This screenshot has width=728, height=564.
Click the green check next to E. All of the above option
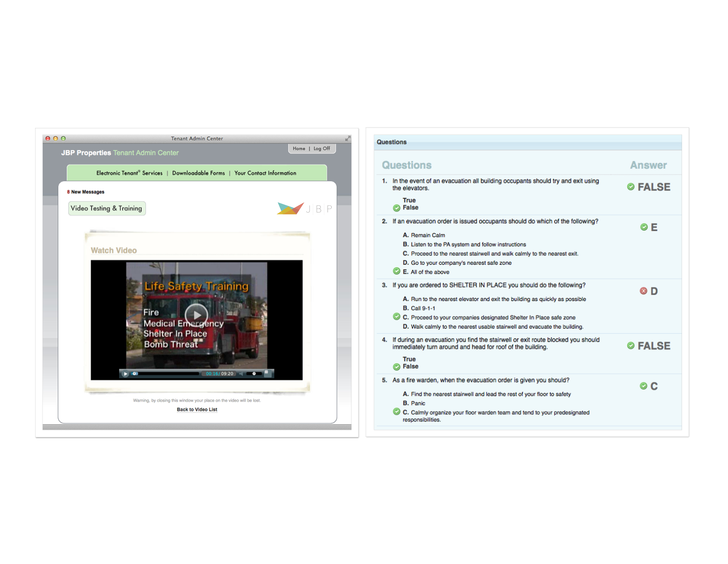coord(396,271)
